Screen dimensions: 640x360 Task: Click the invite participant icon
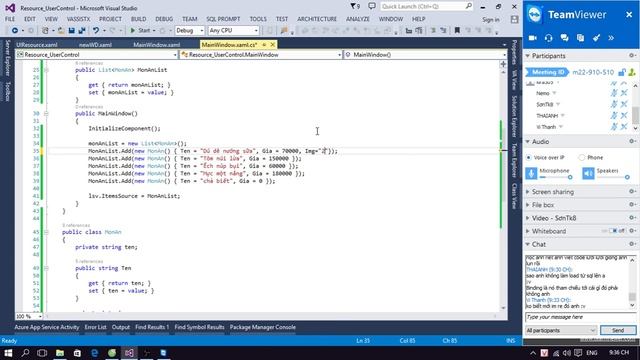[632, 72]
